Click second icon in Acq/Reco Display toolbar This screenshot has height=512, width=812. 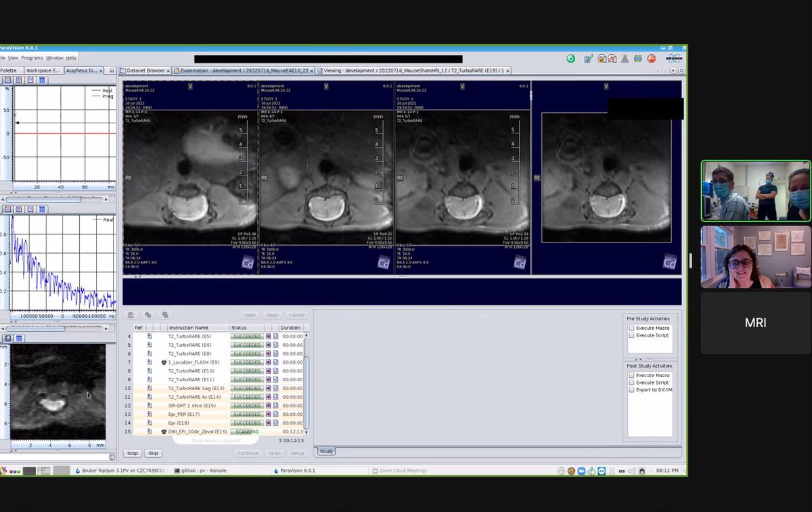tap(19, 80)
